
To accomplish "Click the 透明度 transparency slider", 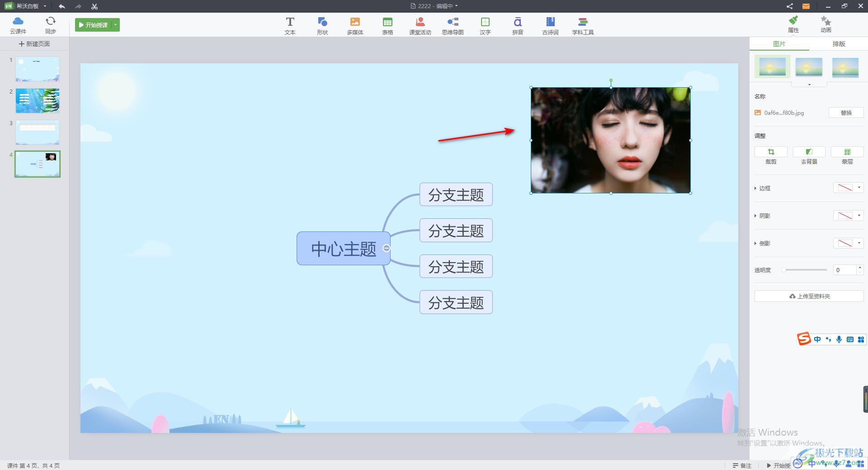I will pos(805,270).
